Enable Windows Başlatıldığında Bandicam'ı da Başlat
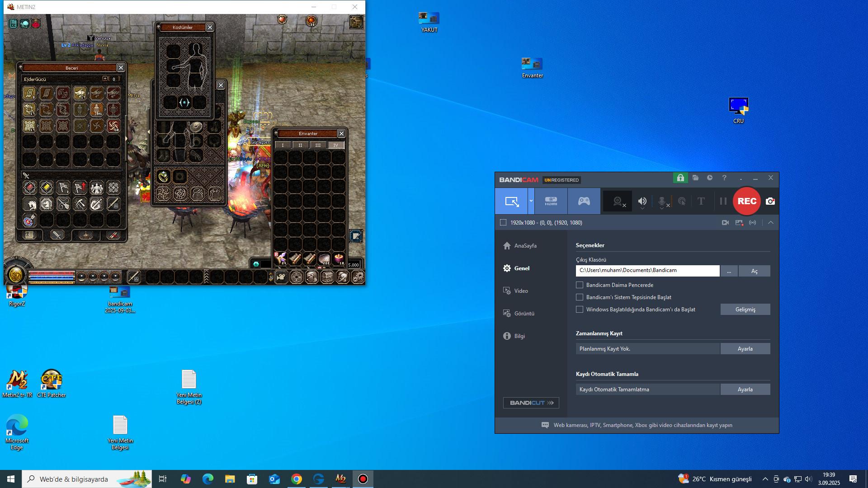The image size is (868, 488). tap(580, 310)
